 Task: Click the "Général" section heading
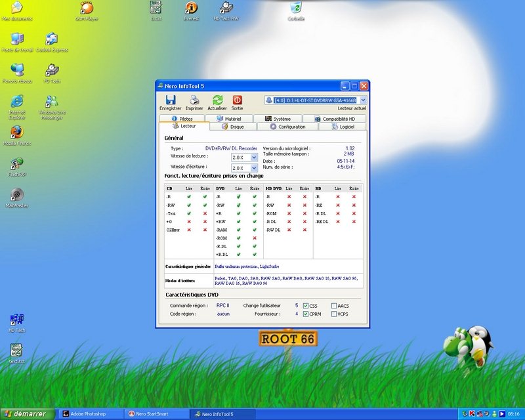point(174,138)
